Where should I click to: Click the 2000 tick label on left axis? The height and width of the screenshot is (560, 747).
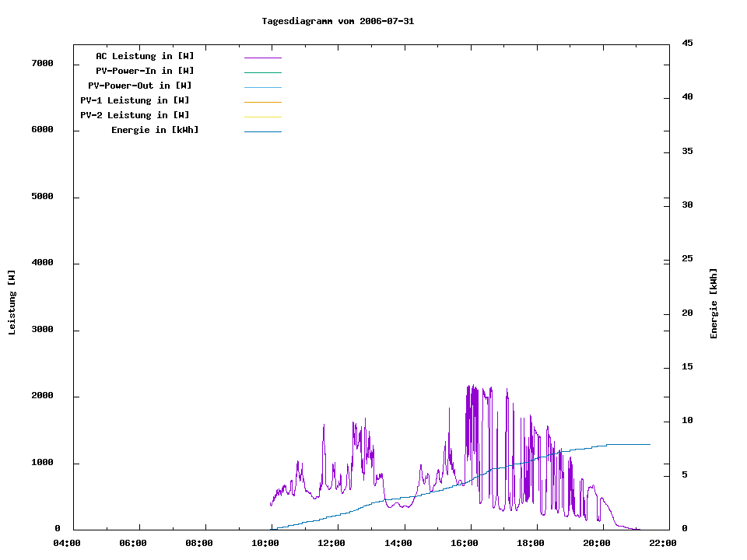[42, 396]
